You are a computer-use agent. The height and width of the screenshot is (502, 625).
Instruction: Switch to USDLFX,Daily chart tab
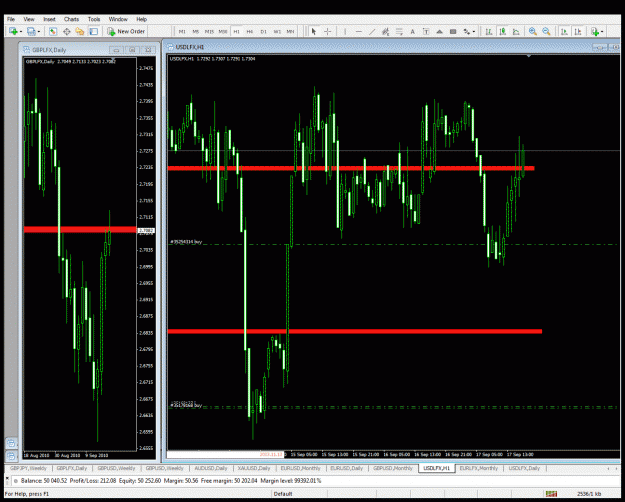(x=524, y=468)
